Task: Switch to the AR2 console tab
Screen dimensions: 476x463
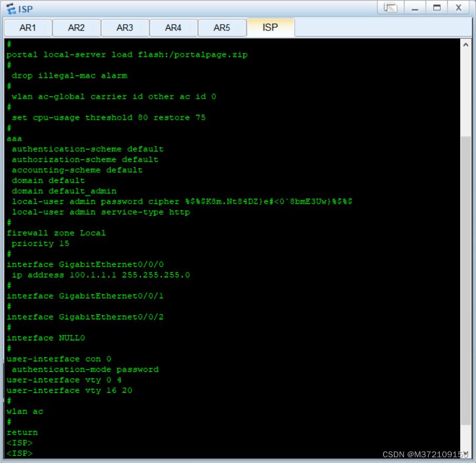Action: (76, 27)
